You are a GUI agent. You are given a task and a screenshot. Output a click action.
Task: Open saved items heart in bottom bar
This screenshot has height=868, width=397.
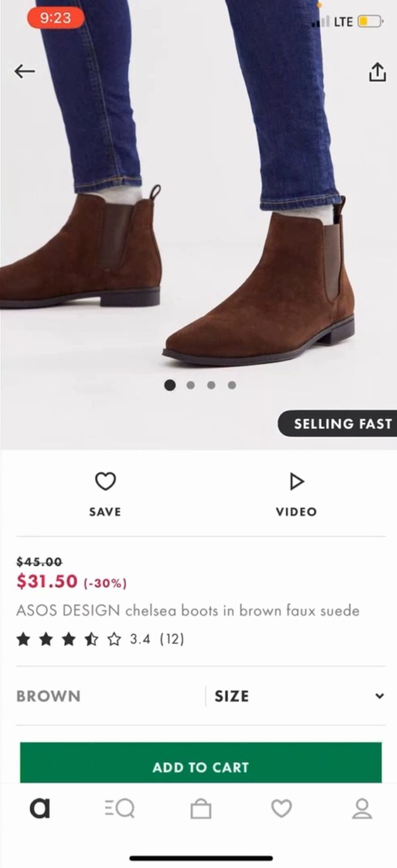[x=281, y=809]
